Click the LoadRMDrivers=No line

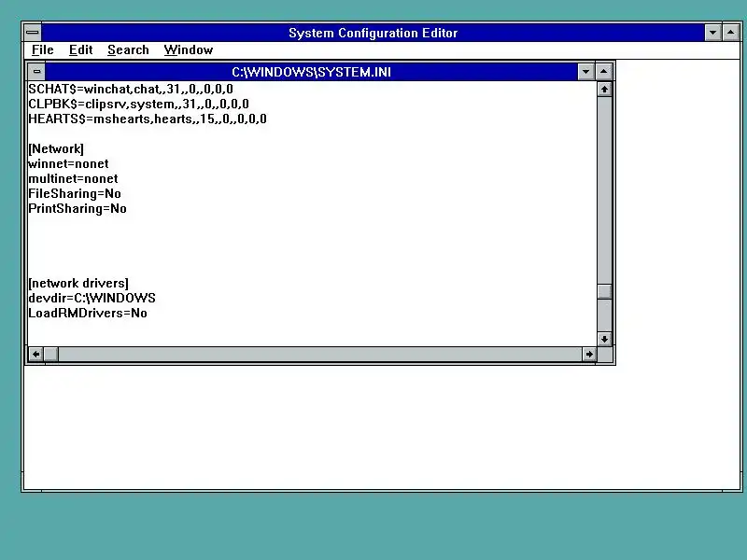[x=88, y=314]
